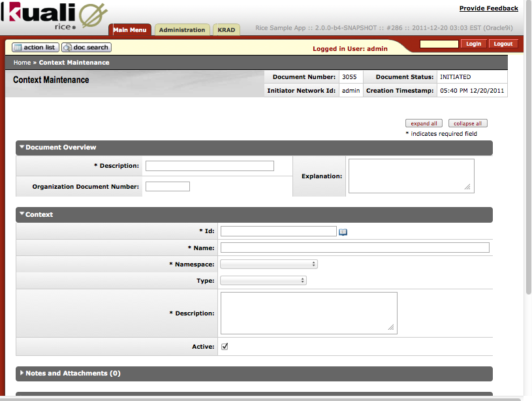Switch to the Administration tab
The image size is (532, 401).
(182, 30)
